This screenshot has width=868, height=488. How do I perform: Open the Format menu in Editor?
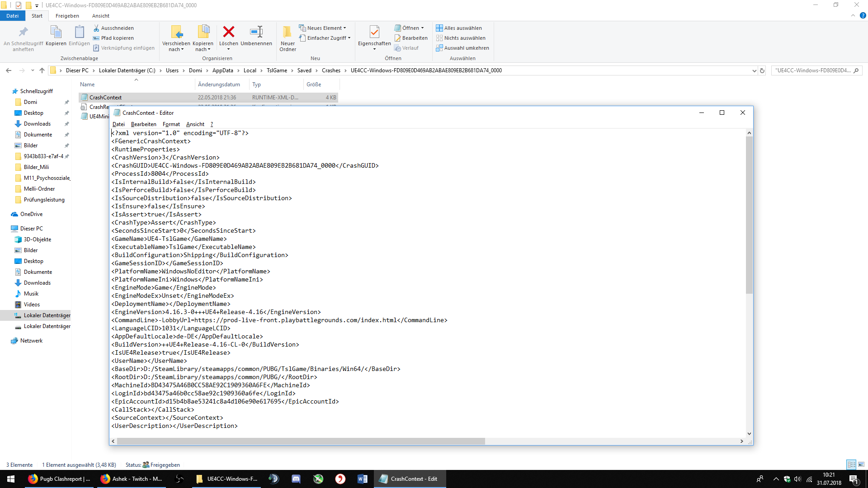(171, 124)
